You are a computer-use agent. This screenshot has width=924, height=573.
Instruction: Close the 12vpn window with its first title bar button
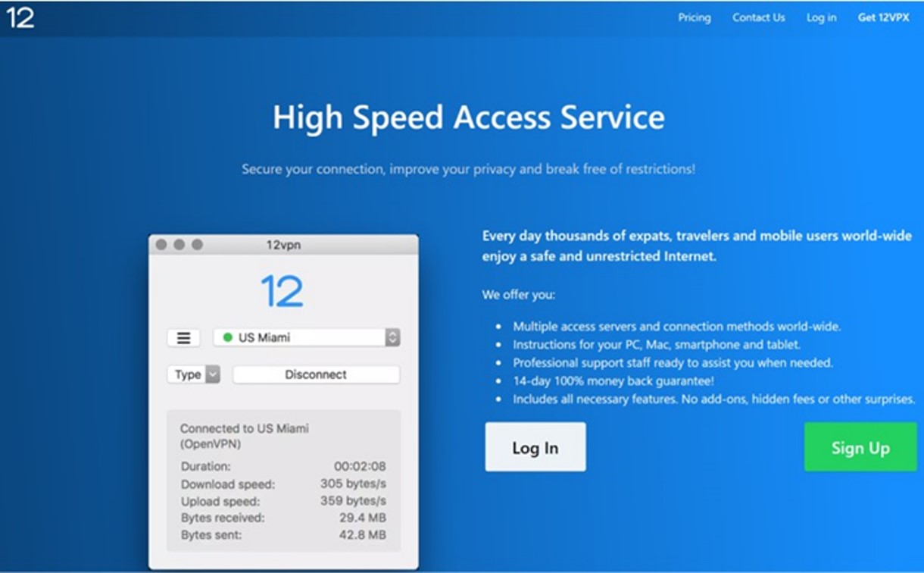pyautogui.click(x=161, y=245)
